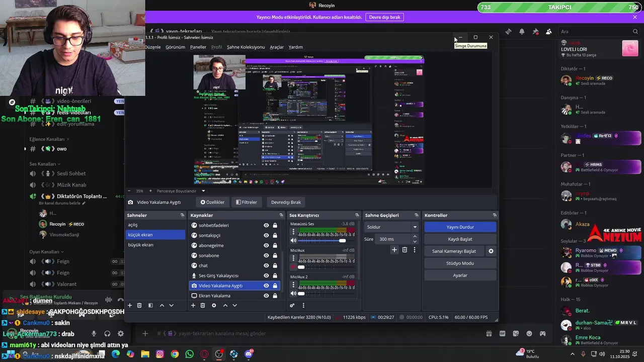
Task: Add a scene transition with plus icon
Action: click(394, 249)
